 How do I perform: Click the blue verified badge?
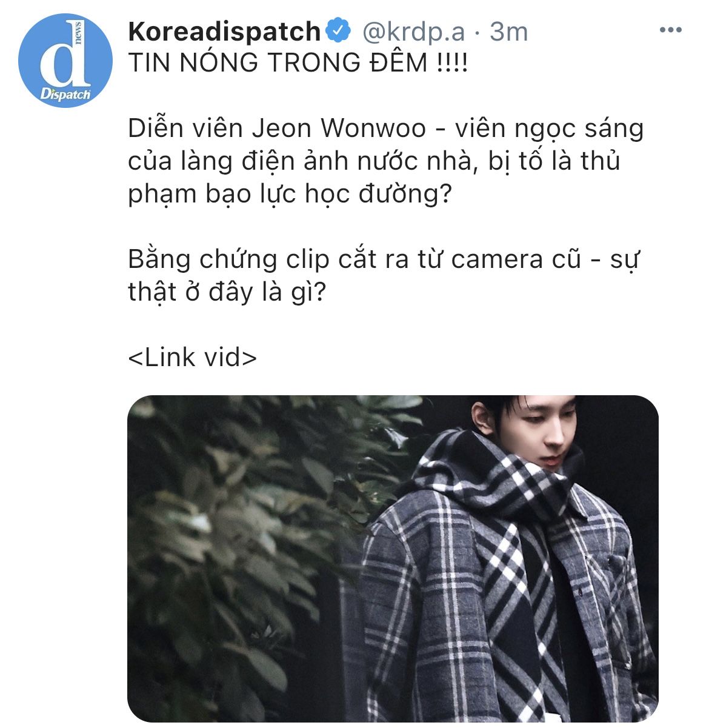[340, 31]
